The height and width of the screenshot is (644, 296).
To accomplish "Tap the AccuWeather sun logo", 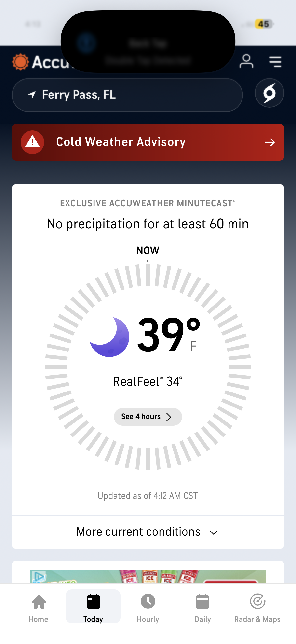I will (20, 62).
